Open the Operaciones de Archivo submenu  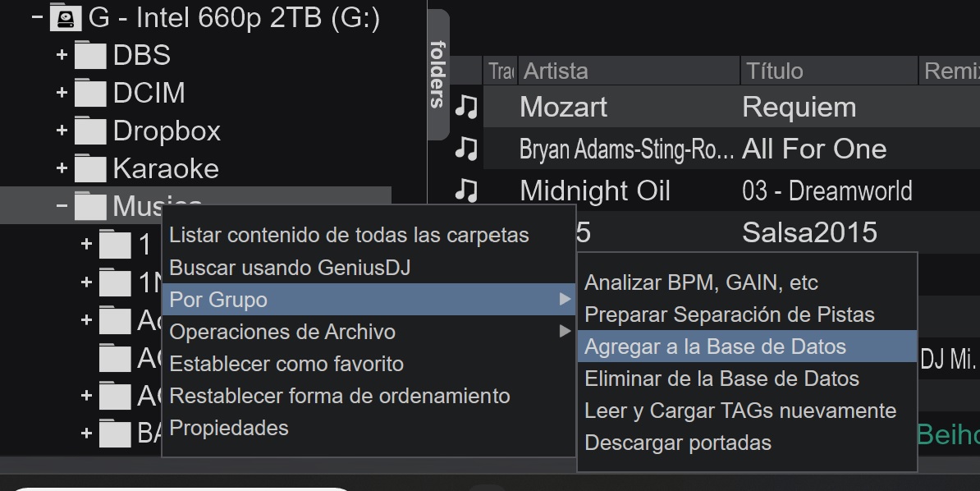click(369, 332)
